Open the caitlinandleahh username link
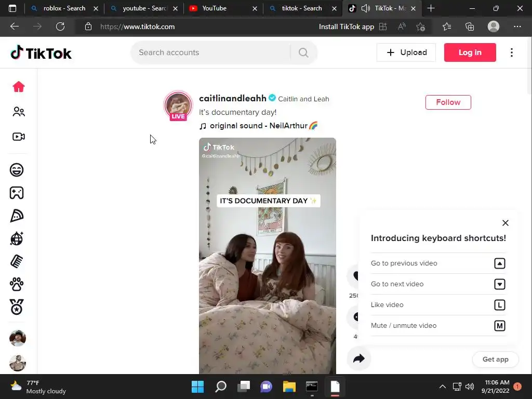The image size is (532, 399). coord(232,98)
